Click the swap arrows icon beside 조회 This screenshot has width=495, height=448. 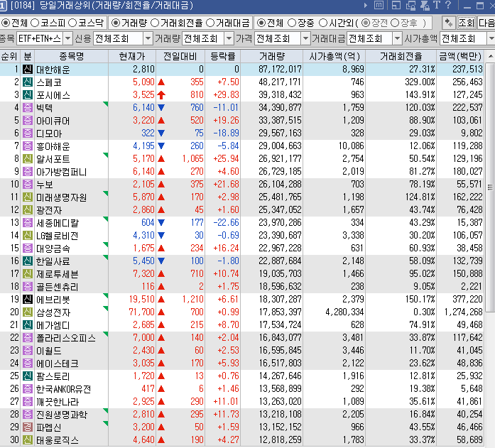(x=448, y=23)
